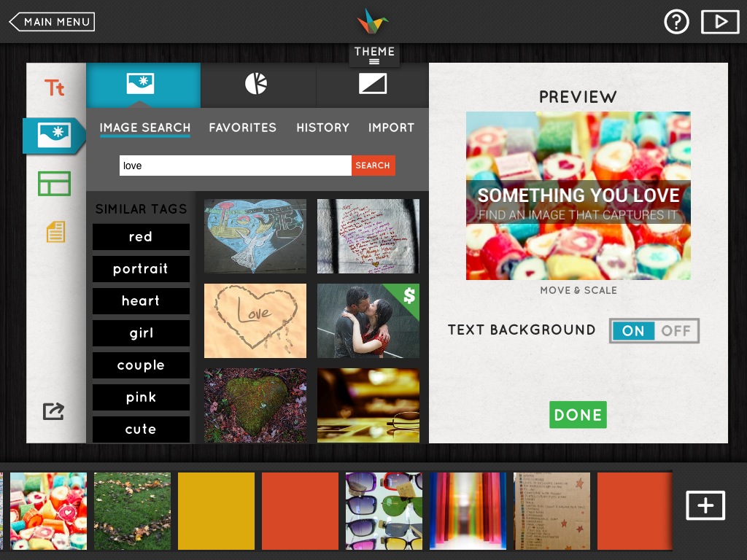Click the orange SEARCH button
The width and height of the screenshot is (747, 560).
click(373, 166)
